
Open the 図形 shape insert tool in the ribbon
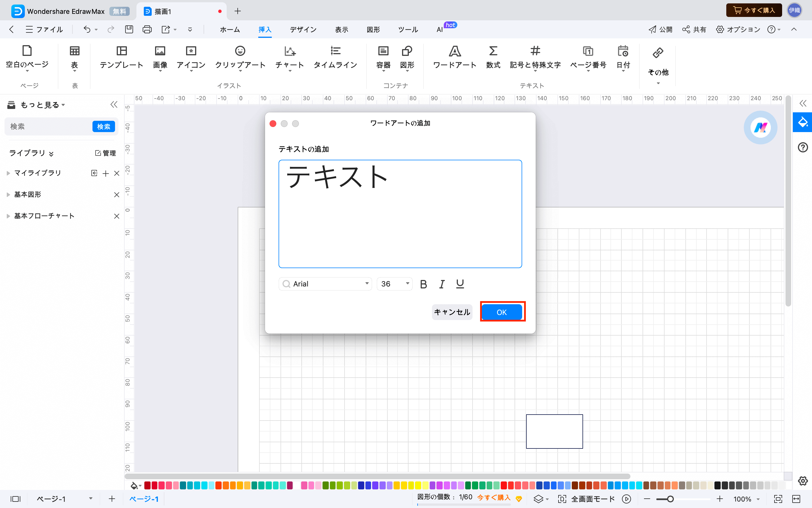tap(407, 58)
